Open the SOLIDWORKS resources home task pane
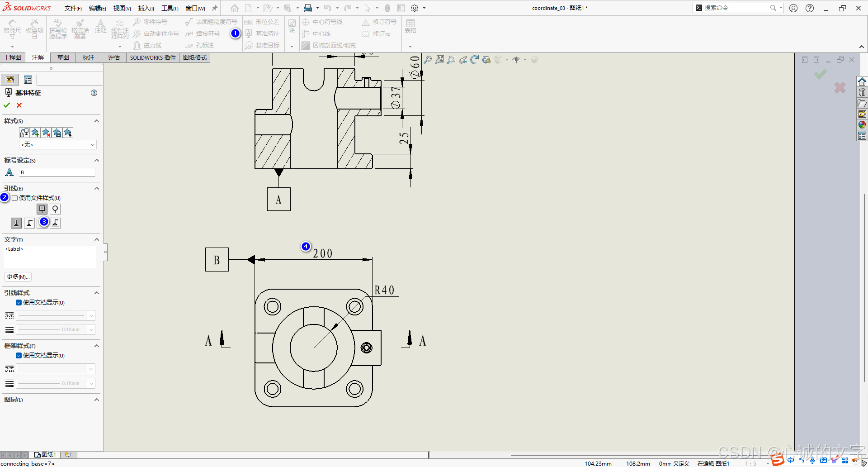 coord(862,81)
